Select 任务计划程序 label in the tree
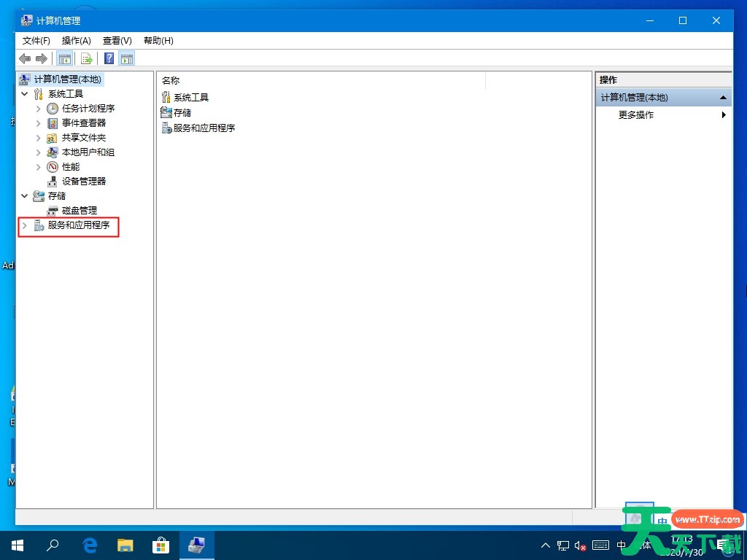Image resolution: width=747 pixels, height=560 pixels. (x=88, y=109)
